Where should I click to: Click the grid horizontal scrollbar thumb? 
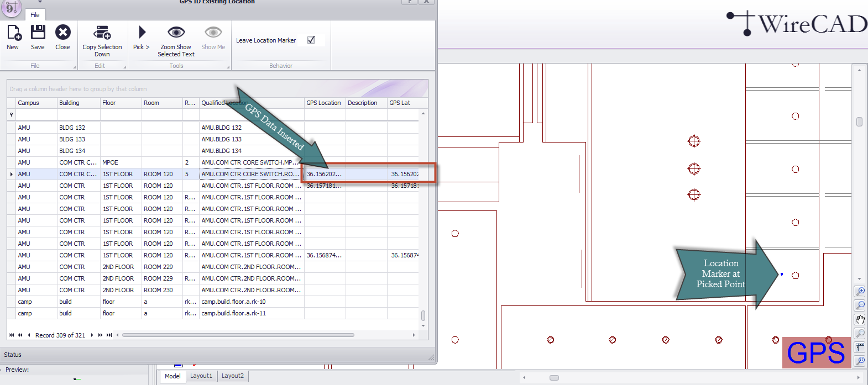(x=238, y=335)
